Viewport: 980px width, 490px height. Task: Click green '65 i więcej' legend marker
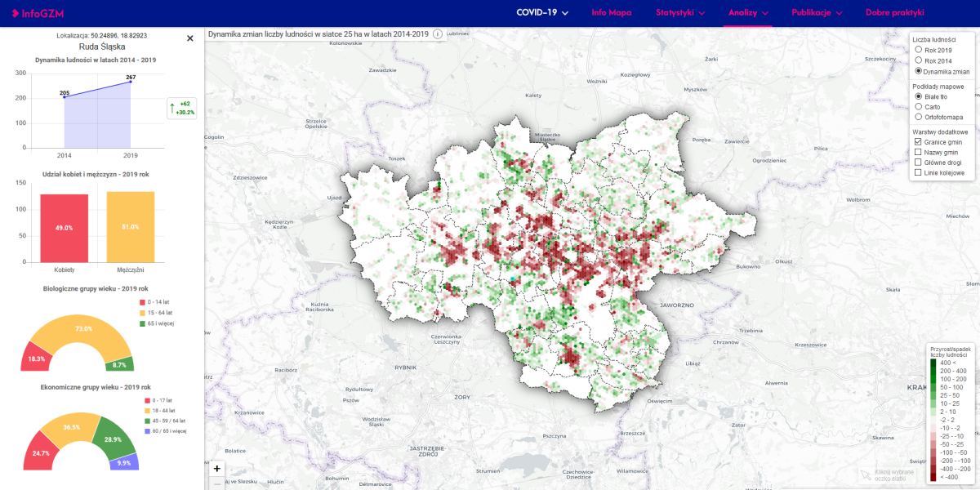point(141,323)
